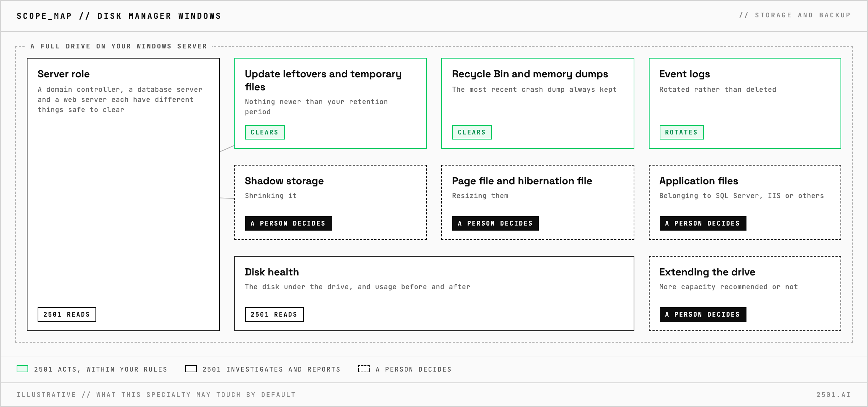Click the SCOPE_MAP // Disk Manager Windows title
Viewport: 868px width, 407px height.
click(119, 16)
